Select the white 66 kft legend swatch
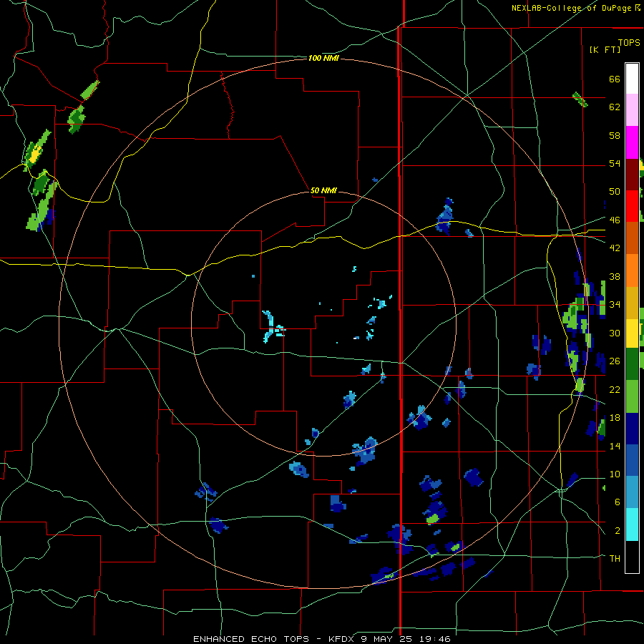This screenshot has height=644, width=644. (632, 78)
